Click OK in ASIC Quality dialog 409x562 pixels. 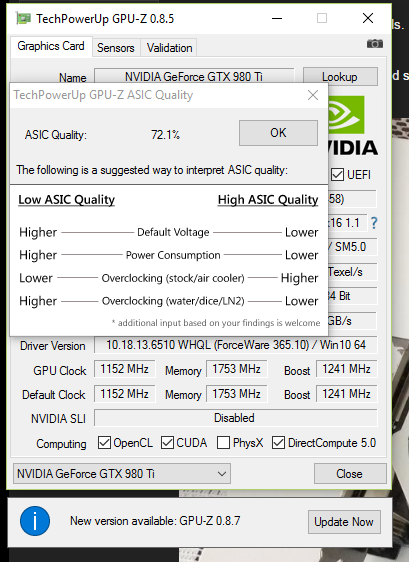pyautogui.click(x=278, y=133)
